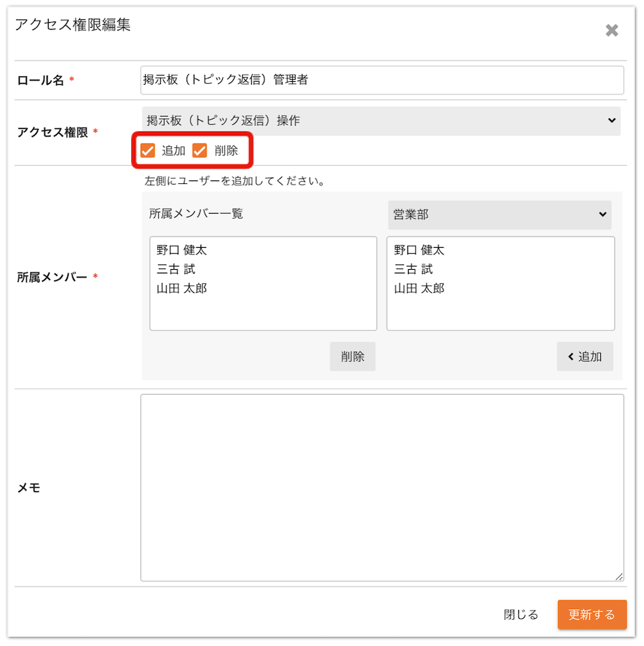The image size is (644, 646).
Task: Click the chevron arrow of access permission select
Action: point(611,120)
